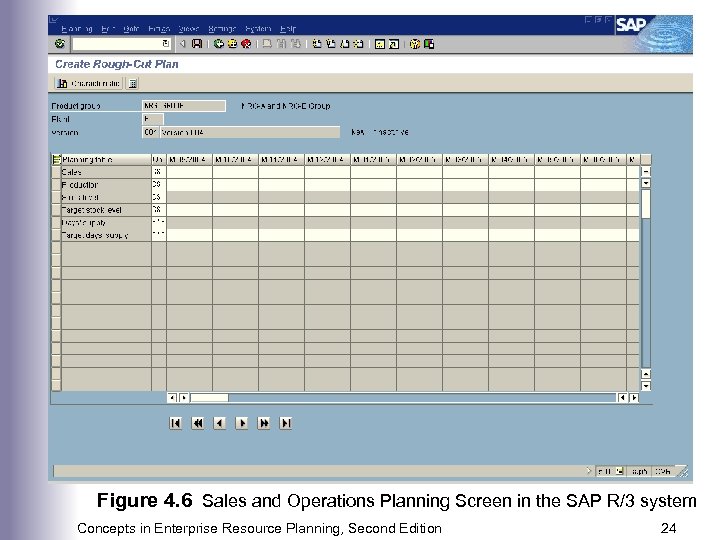Image resolution: width=720 pixels, height=540 pixels.
Task: Open the Goto menu
Action: pyautogui.click(x=131, y=29)
